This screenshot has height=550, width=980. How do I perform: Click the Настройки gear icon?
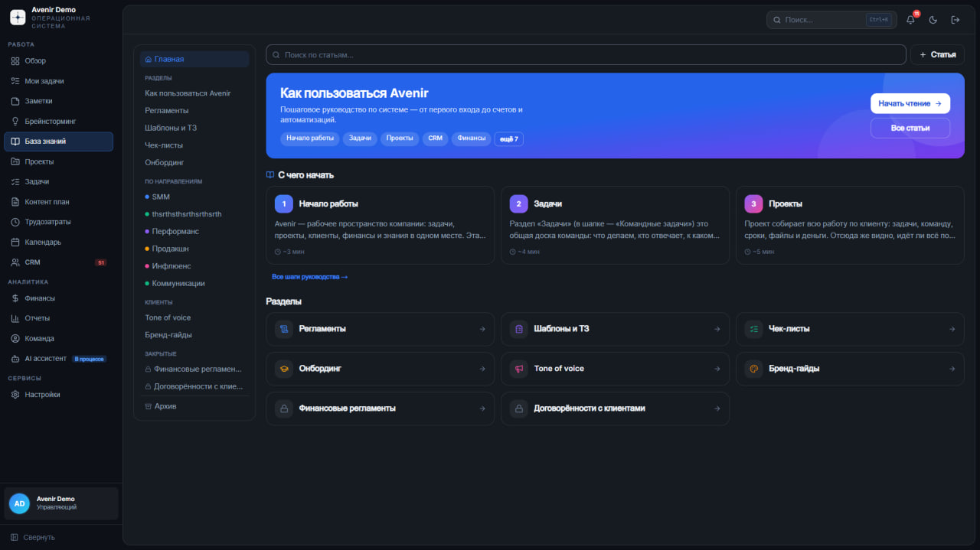click(15, 395)
